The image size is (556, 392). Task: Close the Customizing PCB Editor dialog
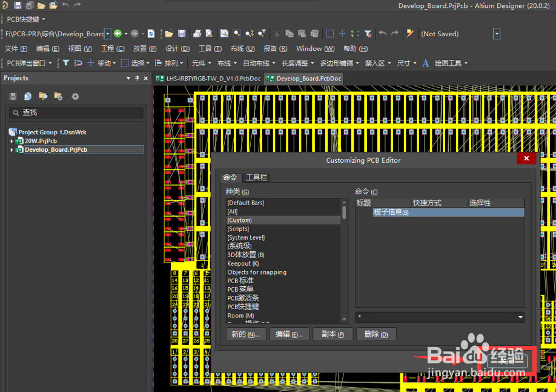coord(526,158)
